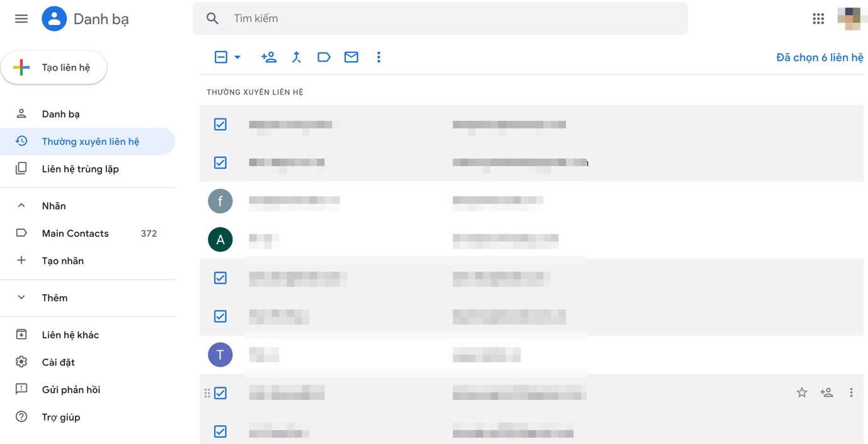Image resolution: width=868 pixels, height=444 pixels.
Task: Open the toolbar three-dot more actions menu
Action: pyautogui.click(x=379, y=57)
